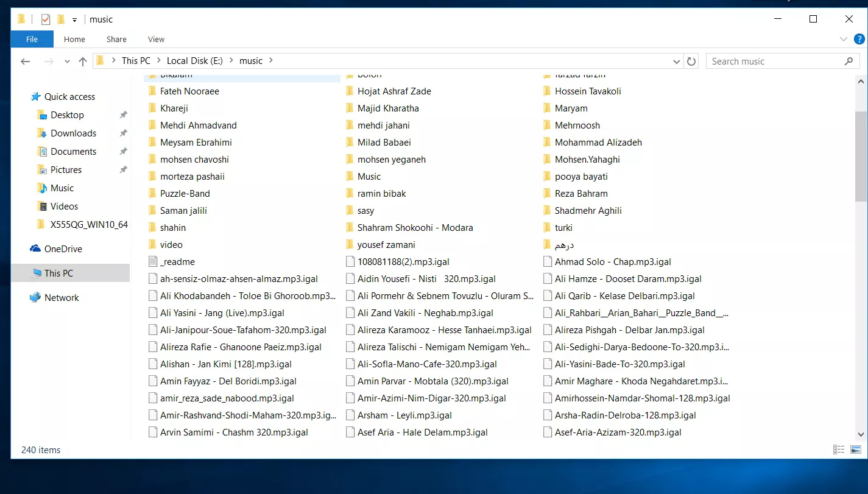Screen dimensions: 868x494
Task: Select Ahmad Solo - Chap.mp3.igal file icon
Action: 547,261
